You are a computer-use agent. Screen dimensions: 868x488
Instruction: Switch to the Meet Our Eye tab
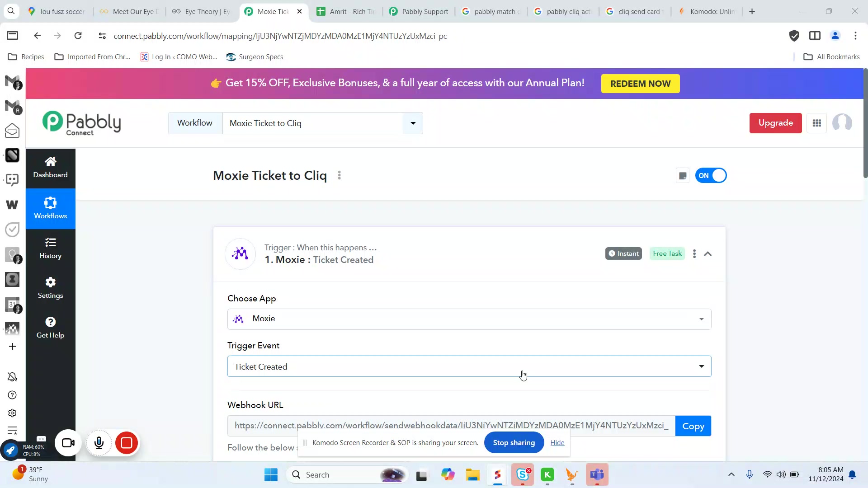point(129,11)
